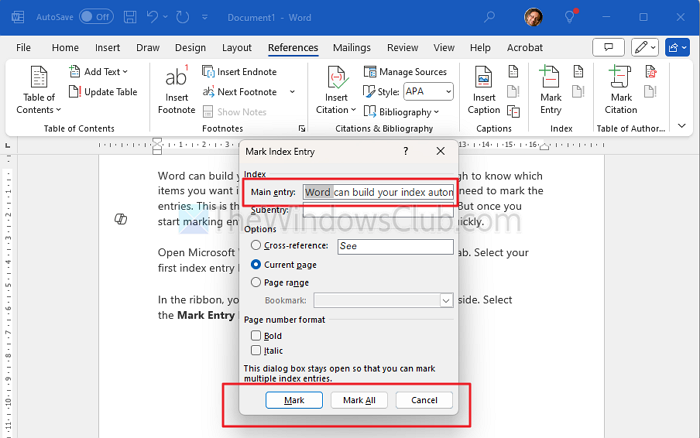Screen dimensions: 700x438
Task: Close the Mark Index Entry dialog
Action: click(x=440, y=151)
